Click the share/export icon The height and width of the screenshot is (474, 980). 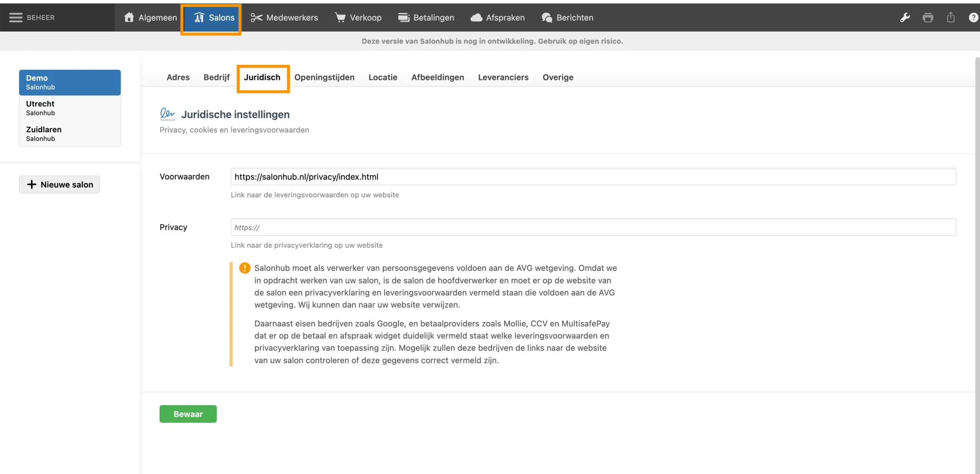[951, 18]
